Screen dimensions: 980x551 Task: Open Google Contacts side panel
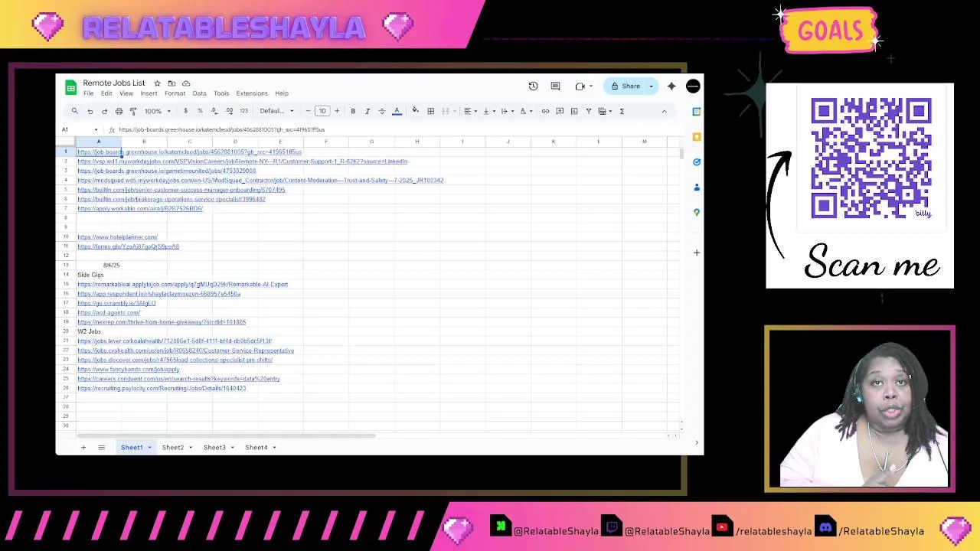(696, 187)
